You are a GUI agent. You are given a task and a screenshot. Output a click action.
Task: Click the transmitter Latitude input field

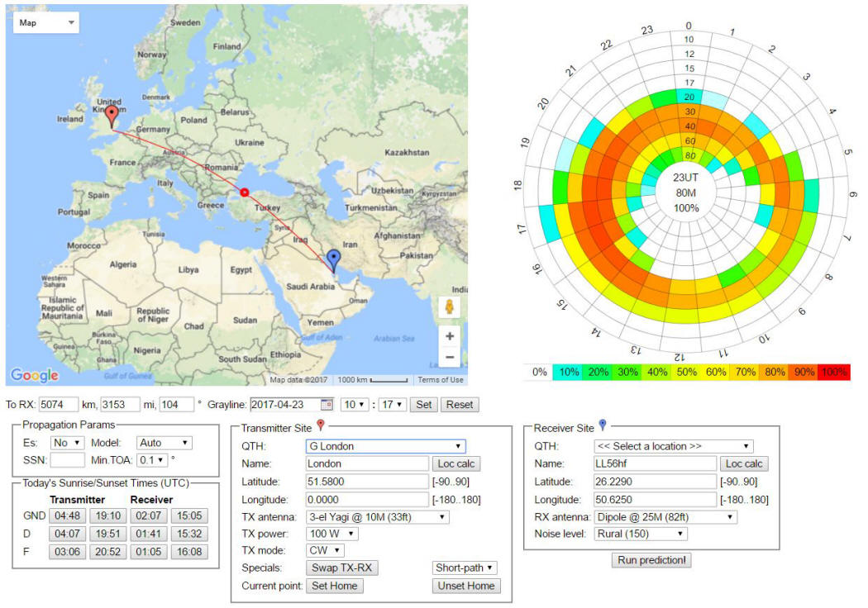point(365,482)
